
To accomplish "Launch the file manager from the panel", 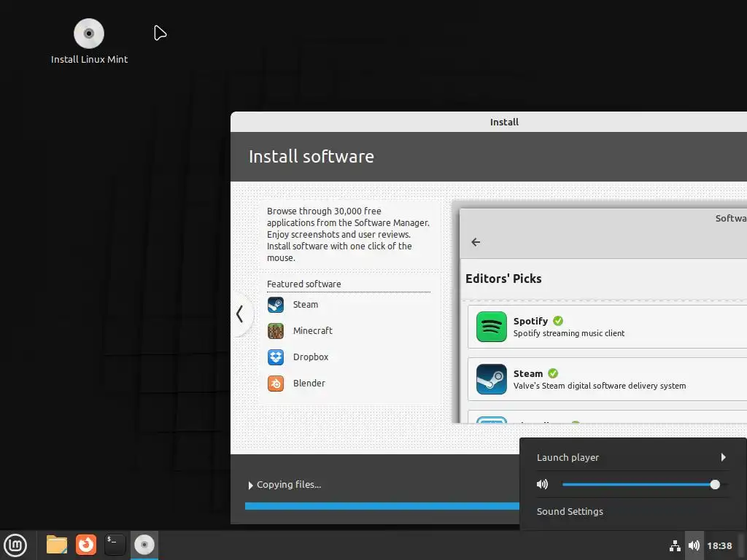I will tap(57, 545).
